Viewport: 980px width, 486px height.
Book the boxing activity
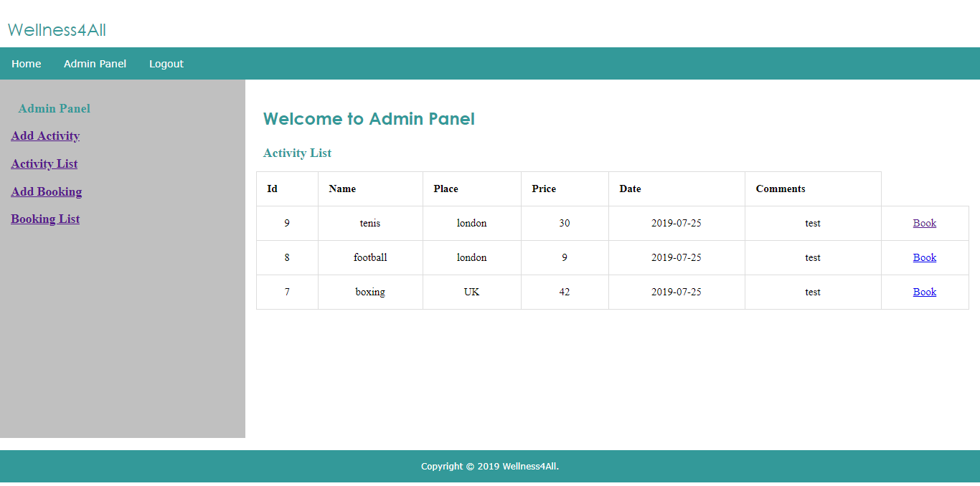click(x=925, y=292)
